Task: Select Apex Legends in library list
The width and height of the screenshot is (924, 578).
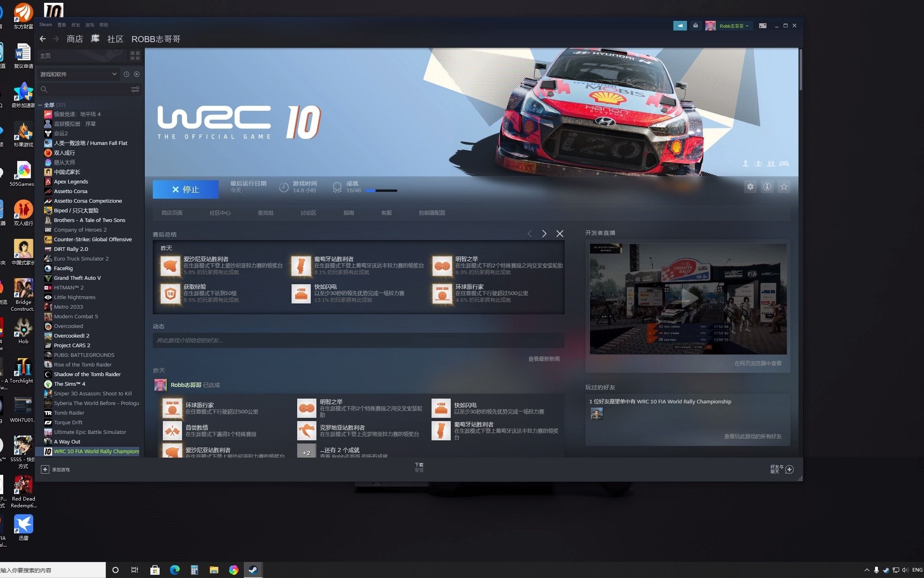Action: click(71, 181)
